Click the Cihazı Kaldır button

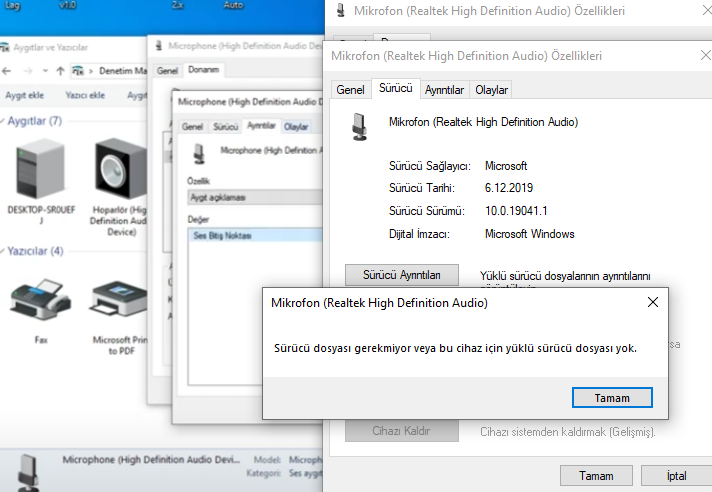click(401, 431)
